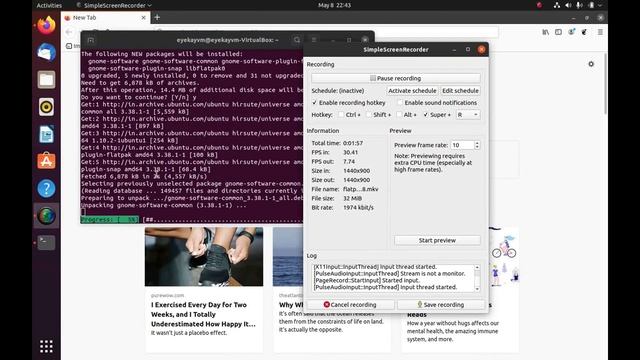
Task: Click Activities in the top bar
Action: [x=49, y=5]
